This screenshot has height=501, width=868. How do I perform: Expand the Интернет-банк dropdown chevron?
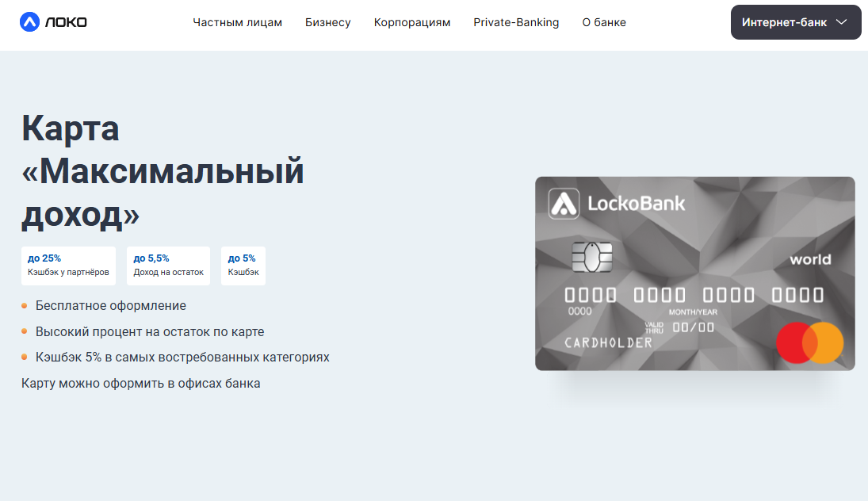click(x=841, y=22)
